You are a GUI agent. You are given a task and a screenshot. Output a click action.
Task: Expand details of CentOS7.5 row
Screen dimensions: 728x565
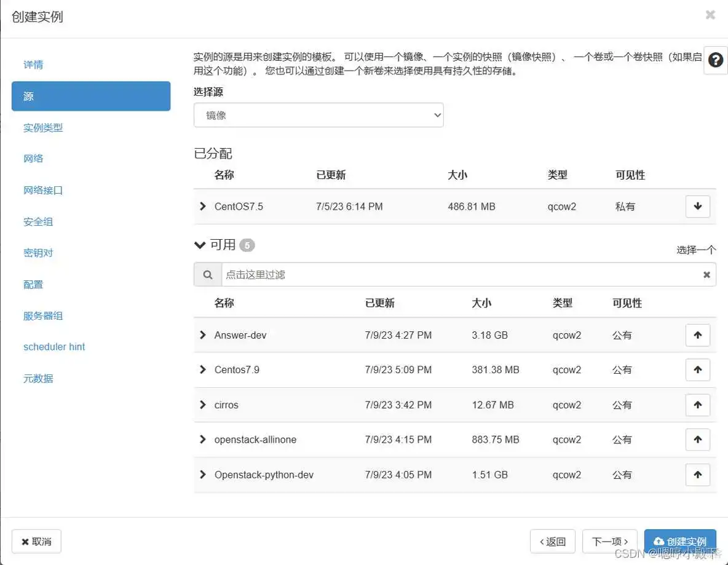[203, 206]
